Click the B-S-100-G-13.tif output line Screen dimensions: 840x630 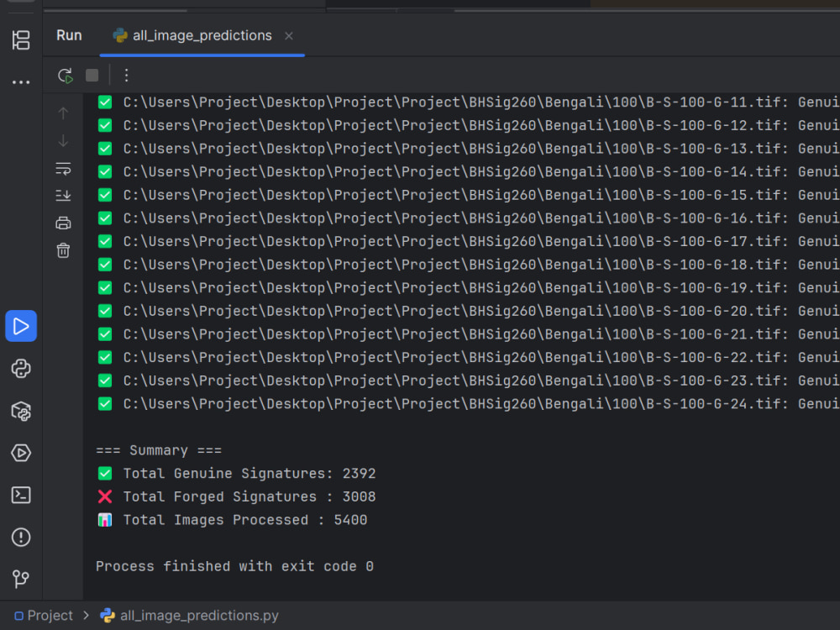(468, 149)
